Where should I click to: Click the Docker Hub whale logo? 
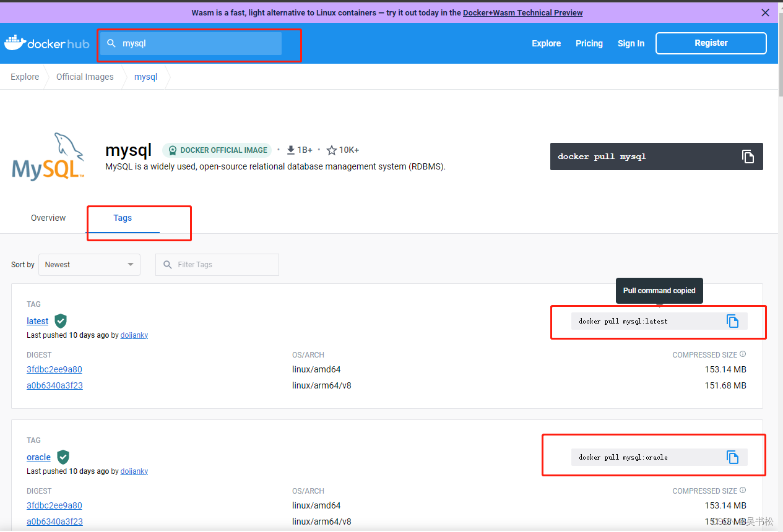point(46,43)
